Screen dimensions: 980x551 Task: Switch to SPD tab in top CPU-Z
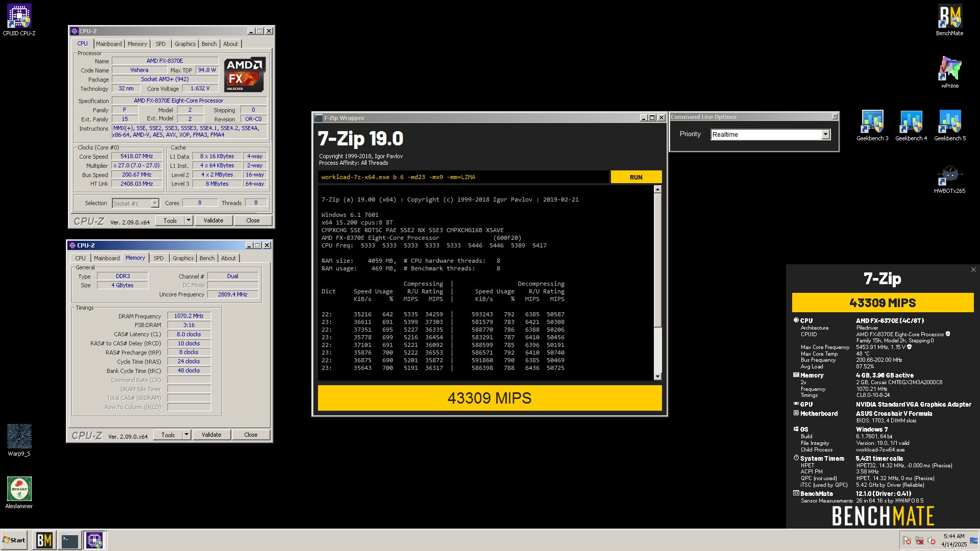coord(160,44)
